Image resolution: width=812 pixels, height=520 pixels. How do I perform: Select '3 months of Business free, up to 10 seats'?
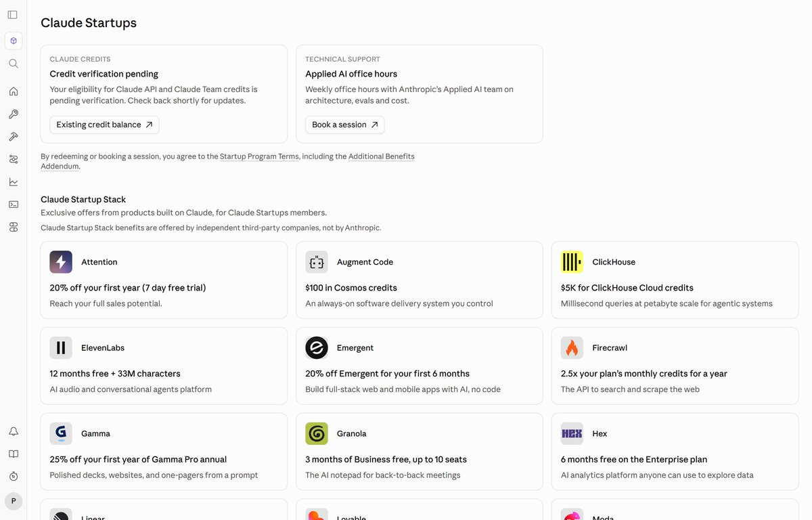pyautogui.click(x=386, y=460)
